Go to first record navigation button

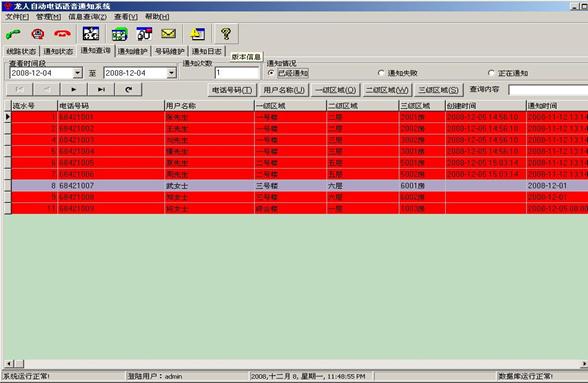pos(20,89)
